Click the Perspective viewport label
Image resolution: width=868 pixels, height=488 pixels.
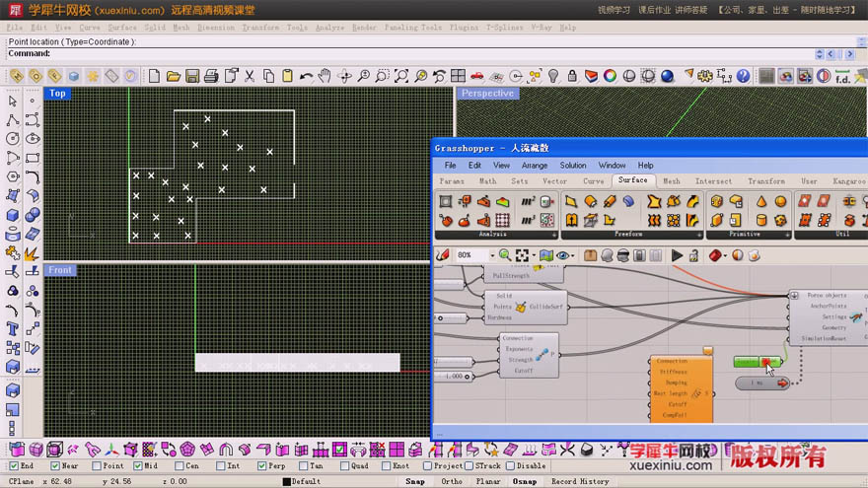tap(487, 93)
